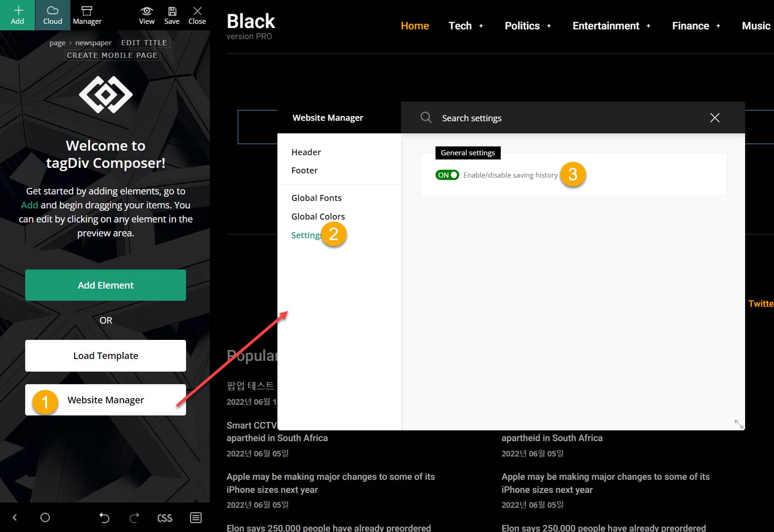Open the right-column Apple may be making major changes article

(x=606, y=483)
